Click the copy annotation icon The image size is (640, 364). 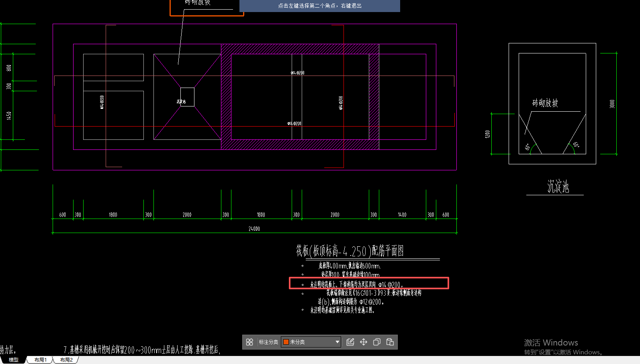[x=377, y=342]
